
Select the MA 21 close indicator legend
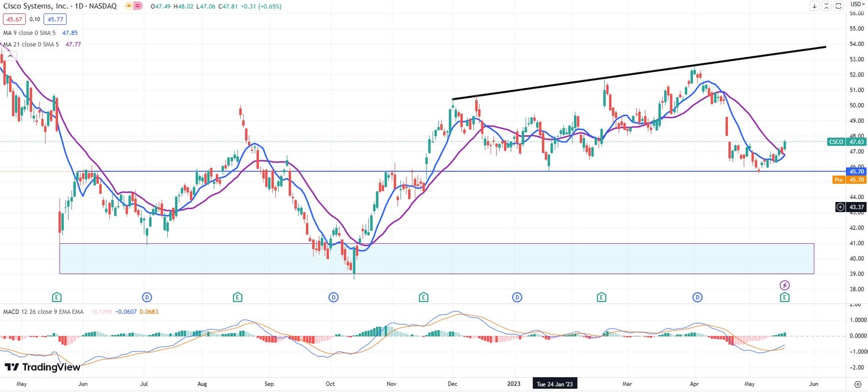[x=32, y=44]
